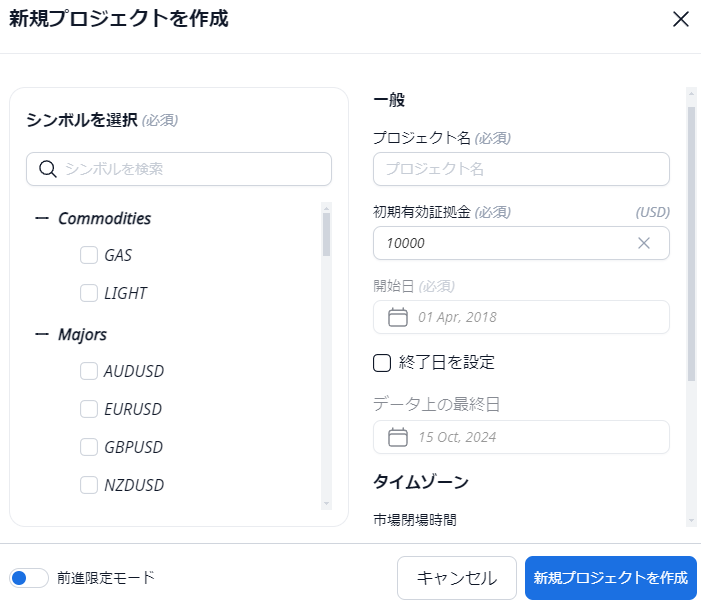The image size is (701, 607).
Task: Check the LIGHT symbol checkbox
Action: [x=89, y=293]
